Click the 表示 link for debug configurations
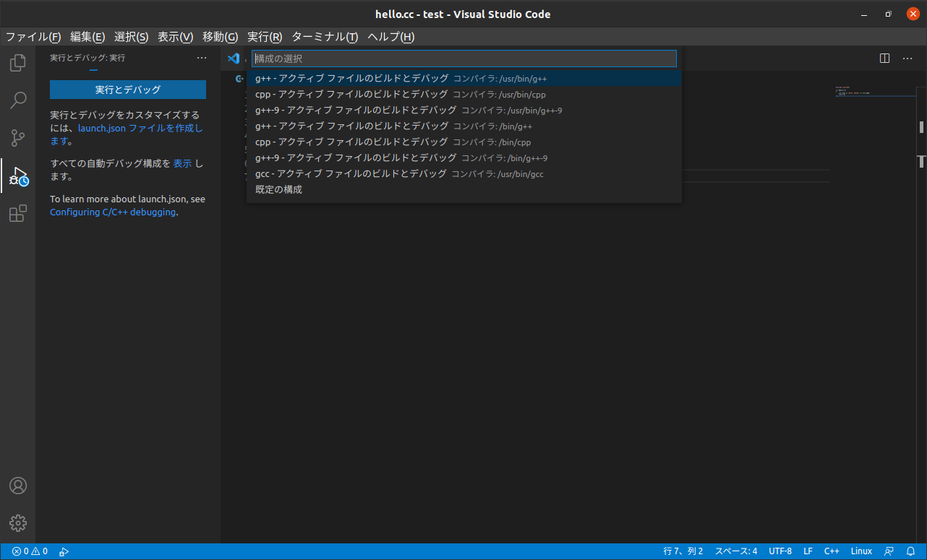 [x=182, y=163]
